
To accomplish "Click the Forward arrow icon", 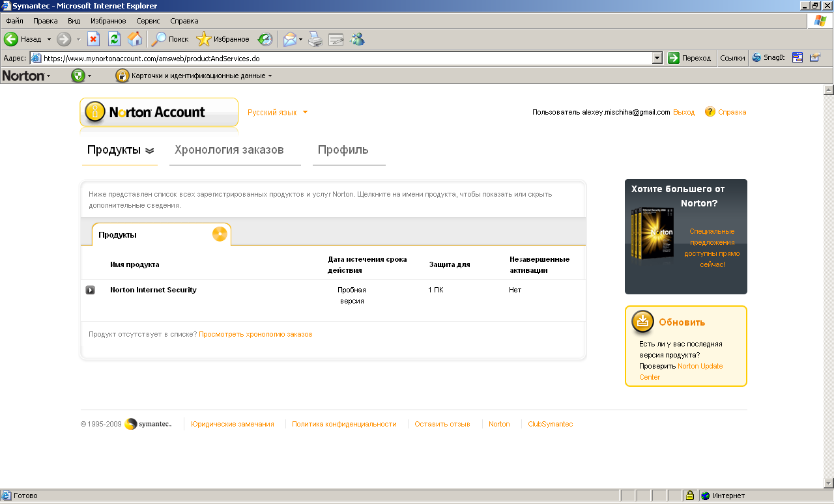I will pos(64,39).
